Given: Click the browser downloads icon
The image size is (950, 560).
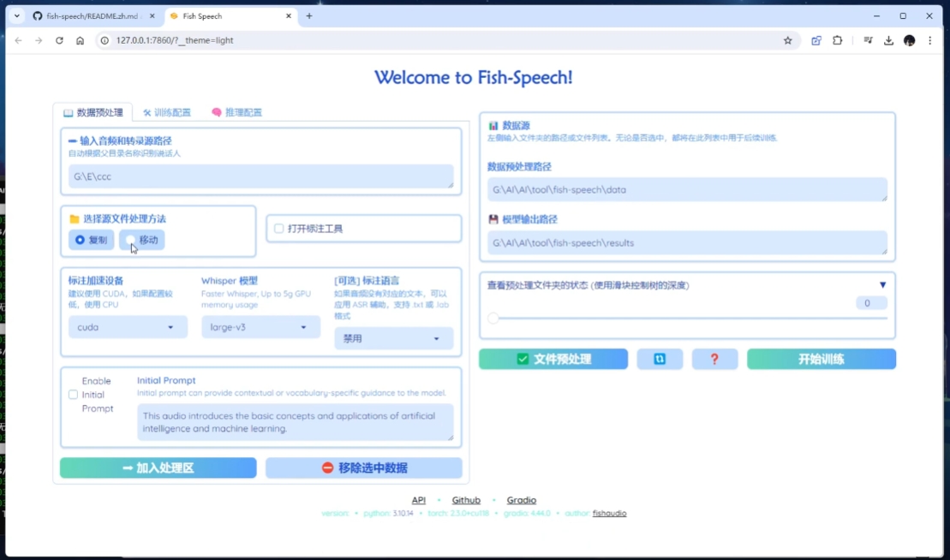Looking at the screenshot, I should pos(888,40).
